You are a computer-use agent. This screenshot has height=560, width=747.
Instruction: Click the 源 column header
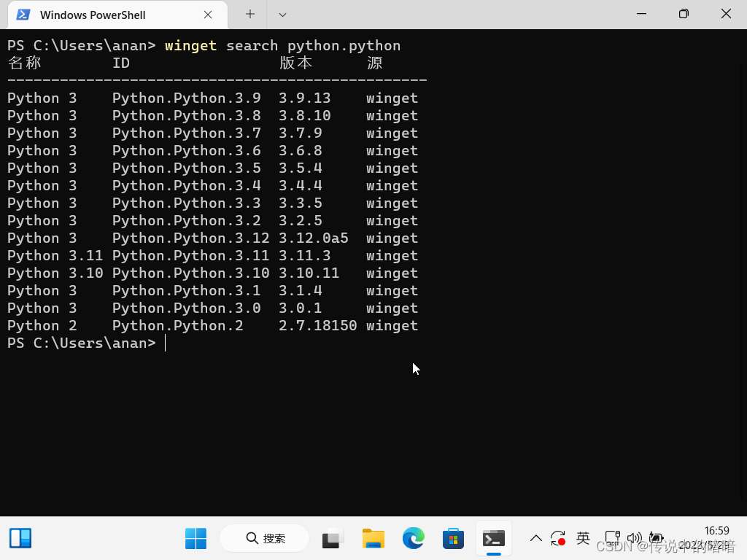(374, 63)
